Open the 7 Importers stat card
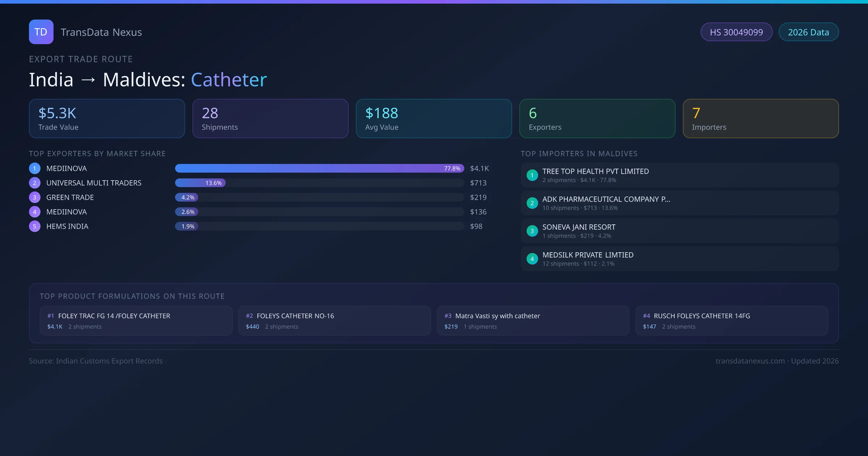 pos(761,118)
